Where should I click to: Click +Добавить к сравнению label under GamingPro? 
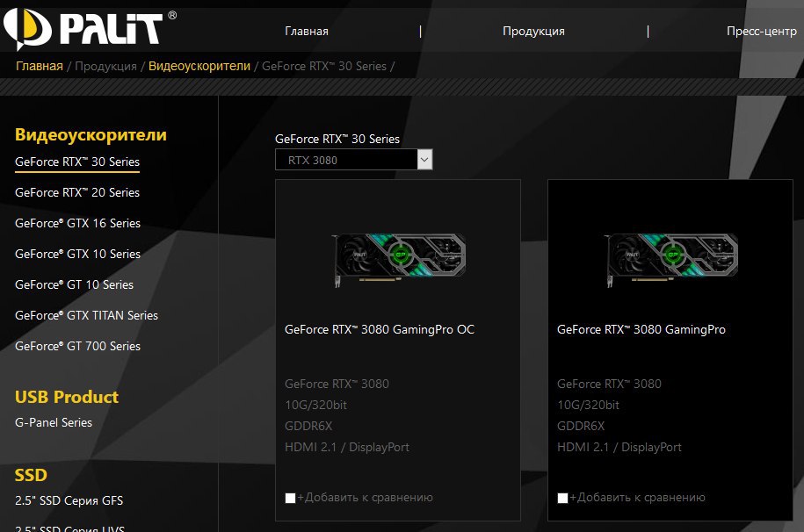click(637, 498)
